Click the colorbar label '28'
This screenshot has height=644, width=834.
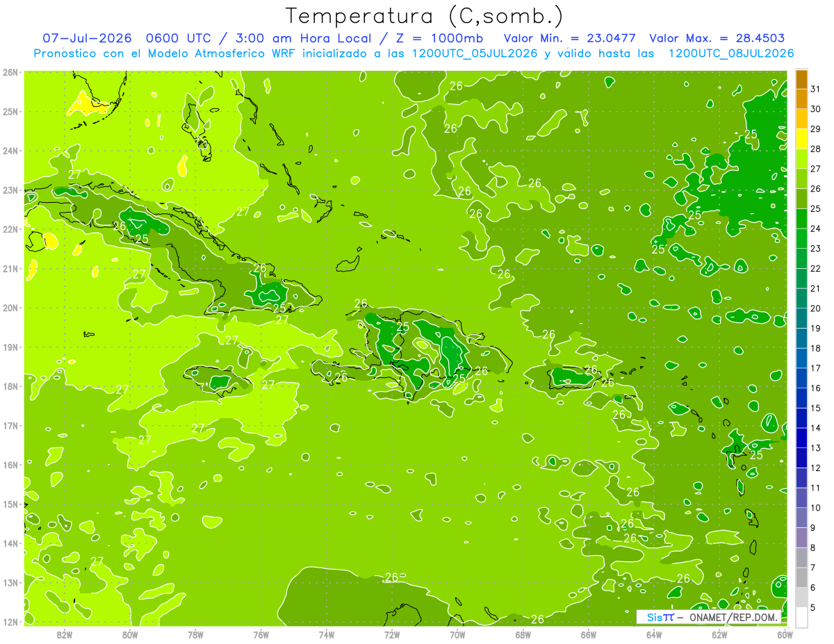(816, 149)
